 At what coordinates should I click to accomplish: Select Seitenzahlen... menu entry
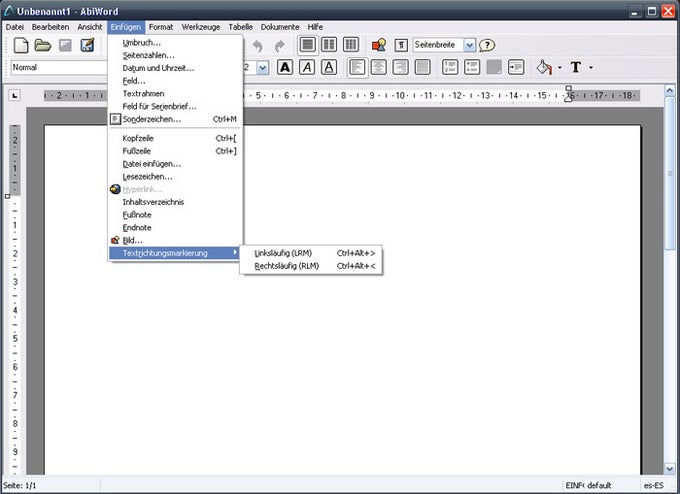[175, 55]
